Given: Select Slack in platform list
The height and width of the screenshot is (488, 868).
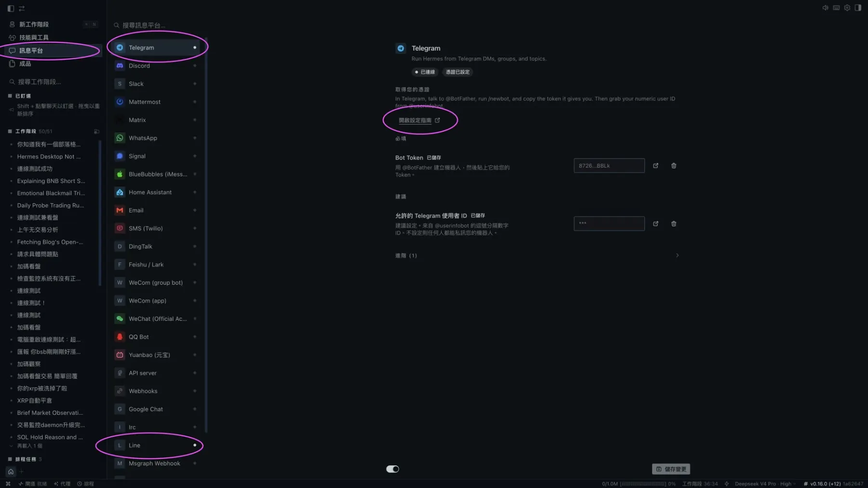Looking at the screenshot, I should (156, 84).
